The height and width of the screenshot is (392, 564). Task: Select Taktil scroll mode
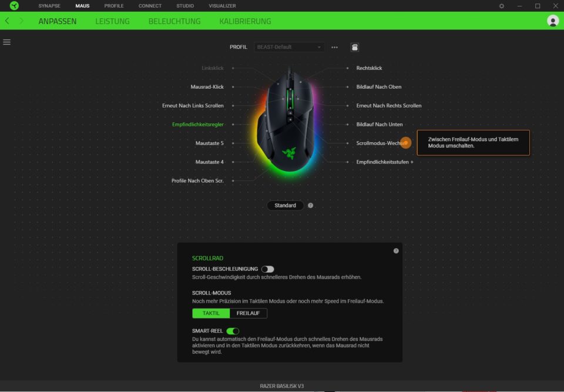[x=211, y=313]
